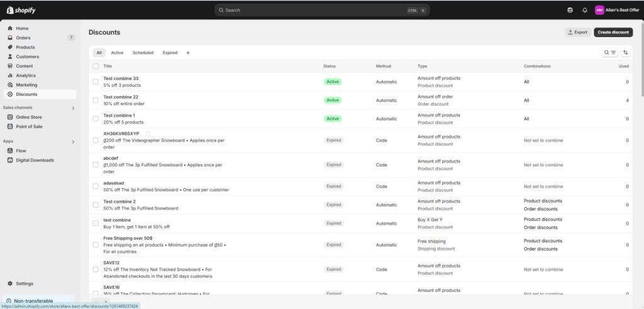This screenshot has height=309, width=644.
Task: Open the notifications bell icon
Action: (x=584, y=10)
